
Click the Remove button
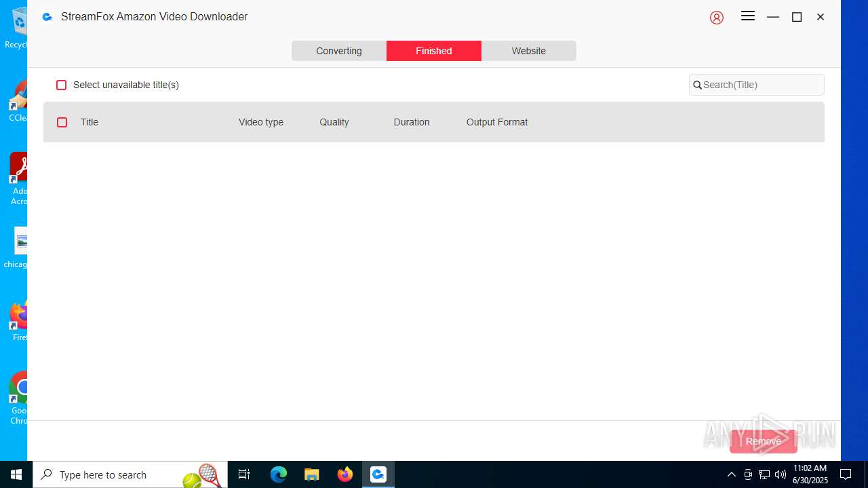click(x=763, y=441)
